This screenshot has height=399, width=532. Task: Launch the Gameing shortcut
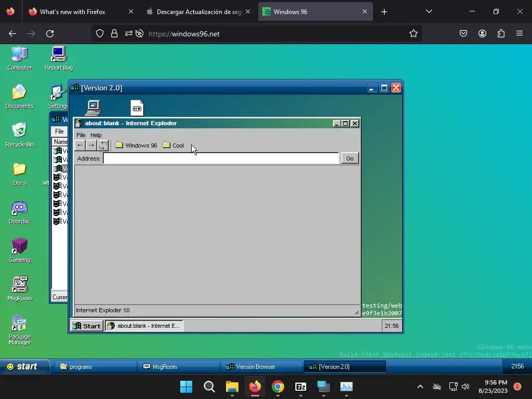point(20,251)
